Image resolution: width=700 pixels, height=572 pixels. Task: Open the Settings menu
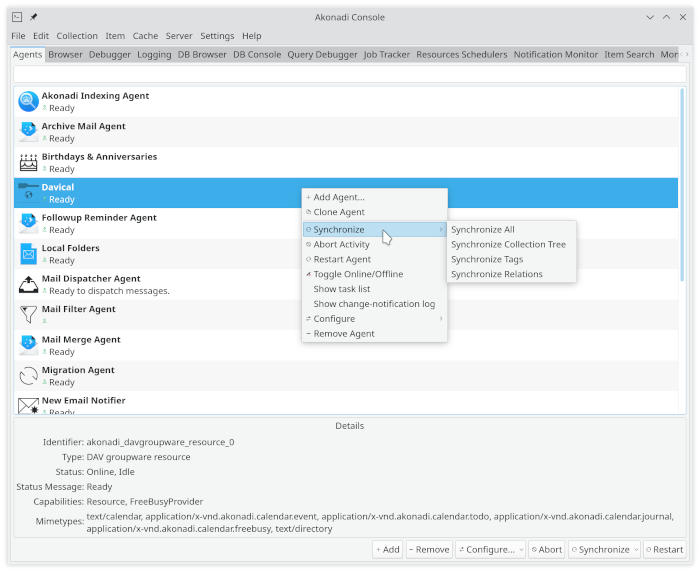coord(217,36)
